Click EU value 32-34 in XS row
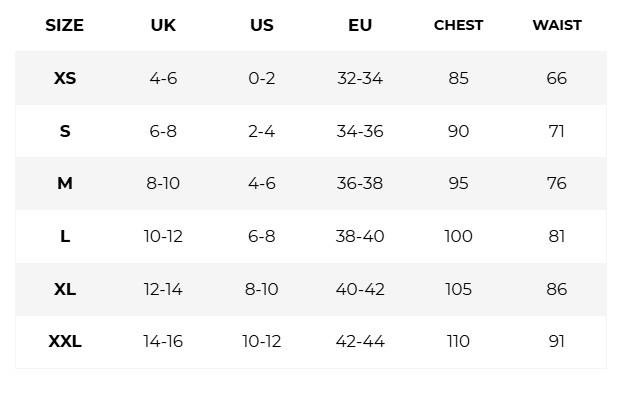 click(360, 78)
